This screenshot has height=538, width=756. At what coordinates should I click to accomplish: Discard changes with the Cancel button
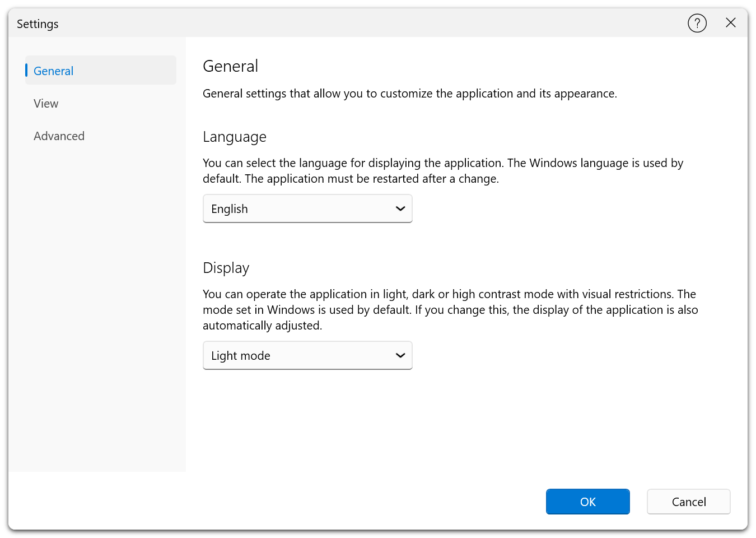[x=689, y=502]
